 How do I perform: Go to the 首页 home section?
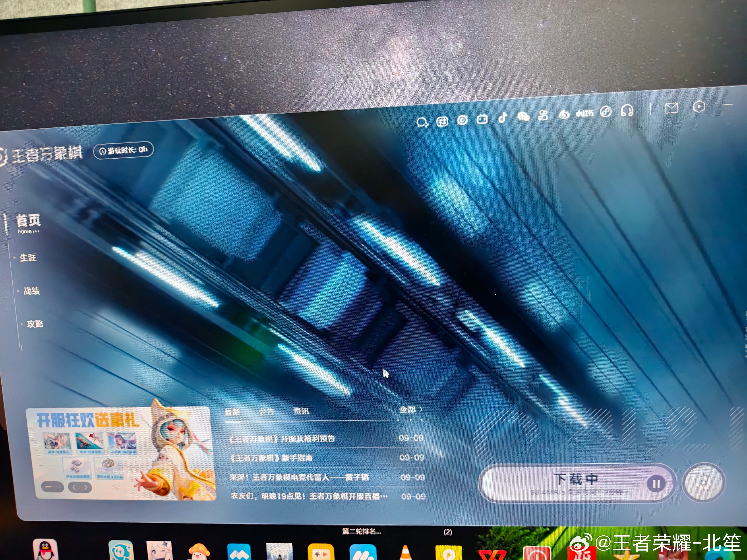tap(28, 224)
